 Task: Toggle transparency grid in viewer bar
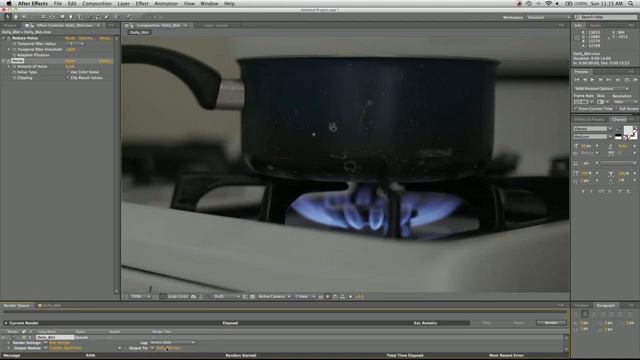click(252, 297)
